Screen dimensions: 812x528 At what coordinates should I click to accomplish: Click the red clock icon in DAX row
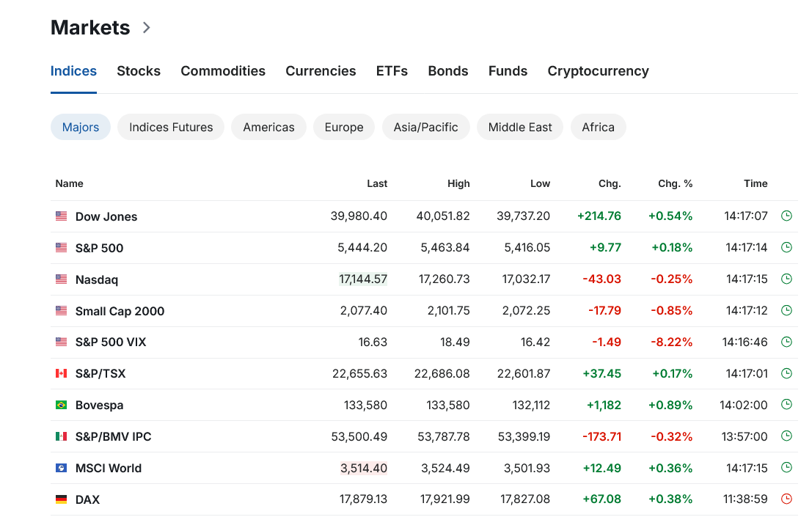point(786,499)
